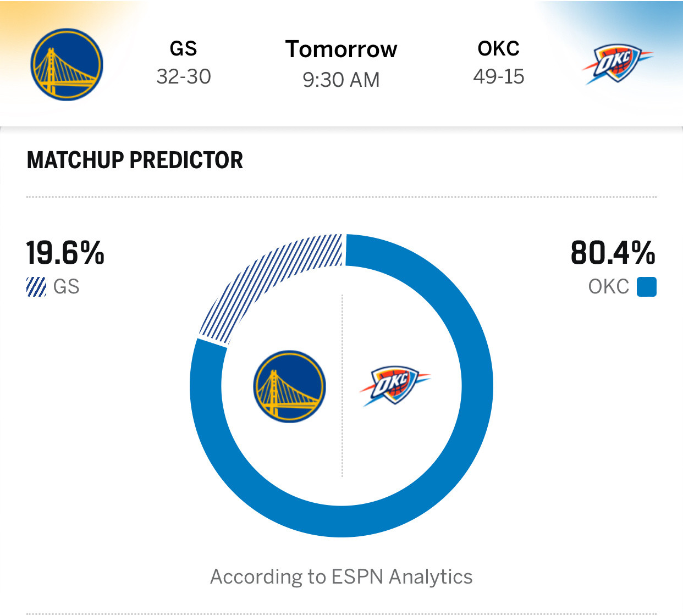Tap the Oklahoma City Thunder header logo
683x616 pixels.
click(x=616, y=64)
